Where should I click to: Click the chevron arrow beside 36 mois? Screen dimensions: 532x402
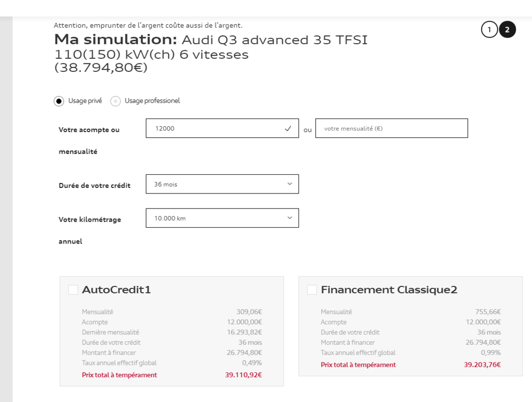290,184
